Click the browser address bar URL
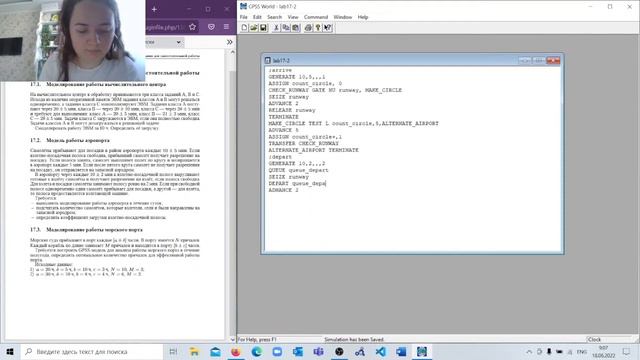Image resolution: width=640 pixels, height=360 pixels. click(x=165, y=27)
